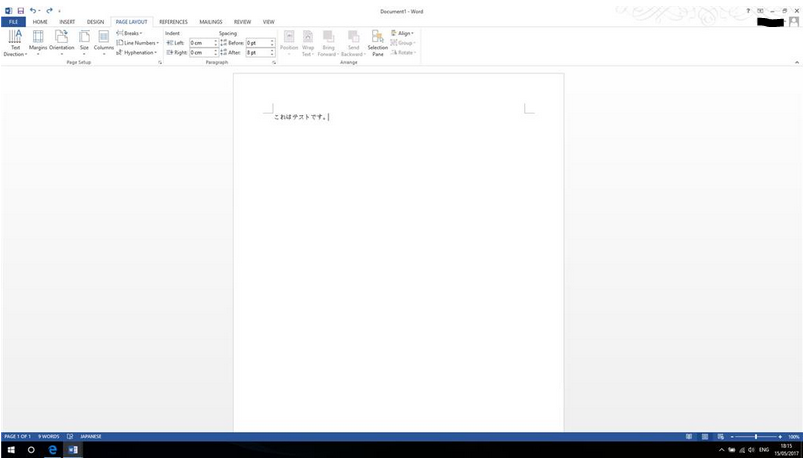Click the Save icon in the quick access toolbar

(21, 11)
